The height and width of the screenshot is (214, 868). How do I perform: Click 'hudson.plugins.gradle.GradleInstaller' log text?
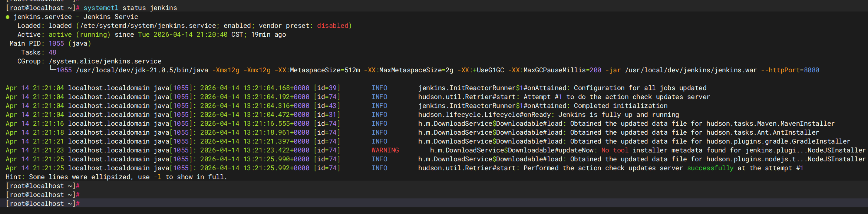[778, 141]
